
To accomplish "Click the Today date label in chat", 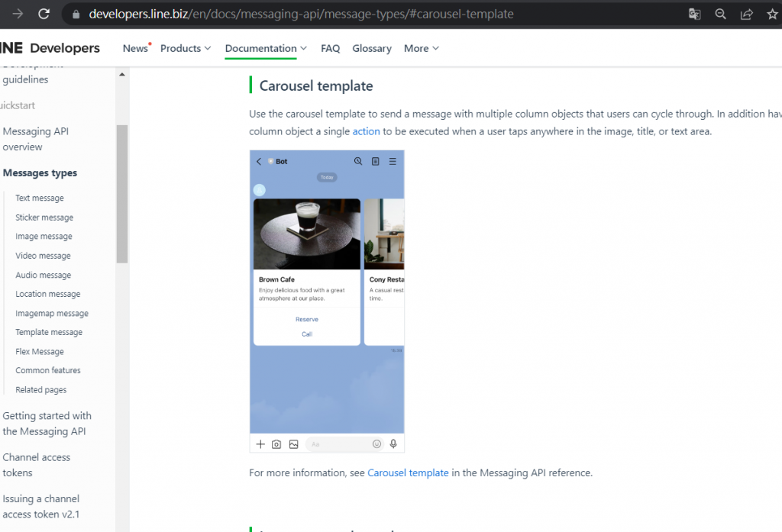I will coord(327,177).
